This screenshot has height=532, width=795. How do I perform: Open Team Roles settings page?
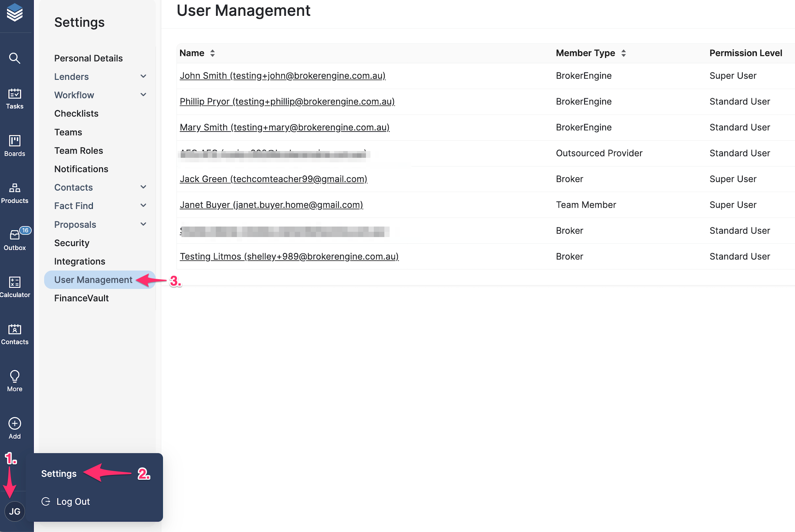tap(79, 151)
